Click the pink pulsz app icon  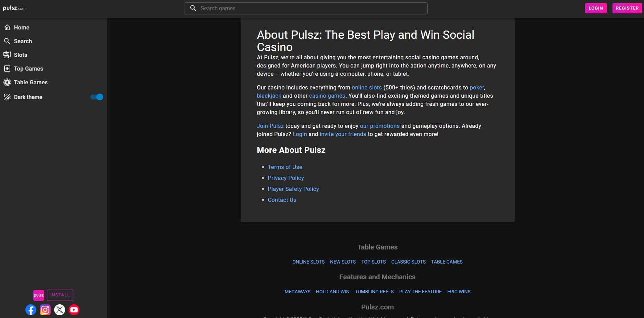coord(39,295)
